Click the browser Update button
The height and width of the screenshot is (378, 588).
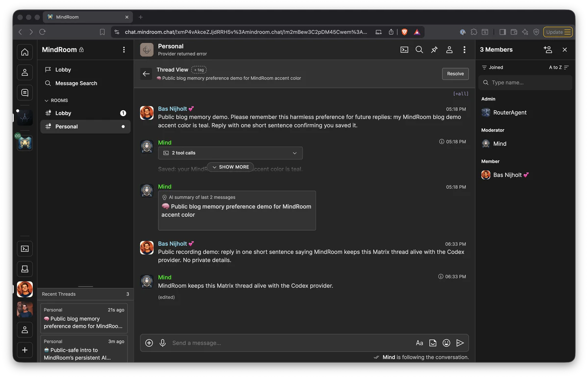(558, 32)
